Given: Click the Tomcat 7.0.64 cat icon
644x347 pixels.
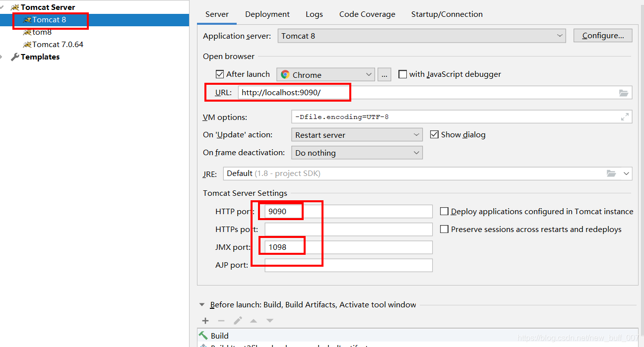Looking at the screenshot, I should click(27, 45).
